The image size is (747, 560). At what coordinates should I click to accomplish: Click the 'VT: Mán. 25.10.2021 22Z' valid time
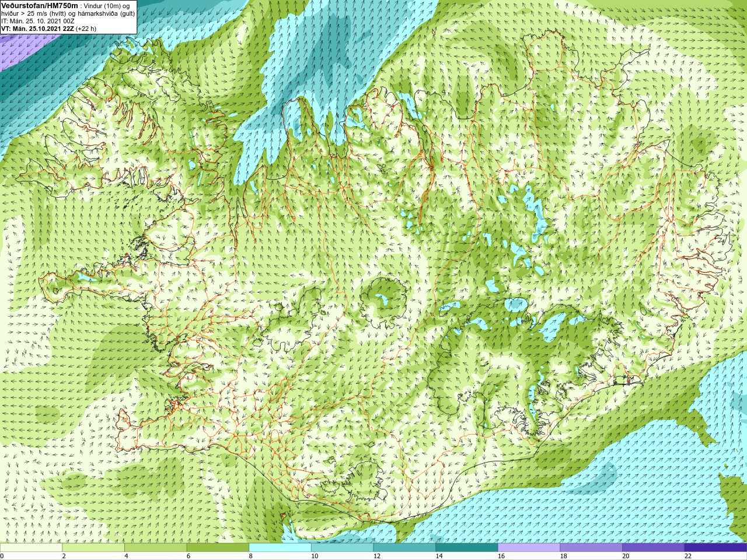click(37, 29)
